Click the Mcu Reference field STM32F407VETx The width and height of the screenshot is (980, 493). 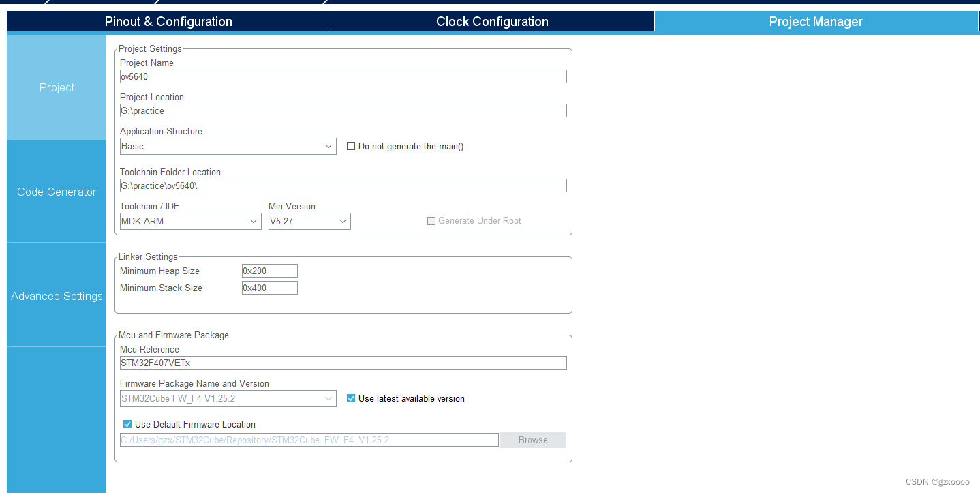[x=343, y=363]
